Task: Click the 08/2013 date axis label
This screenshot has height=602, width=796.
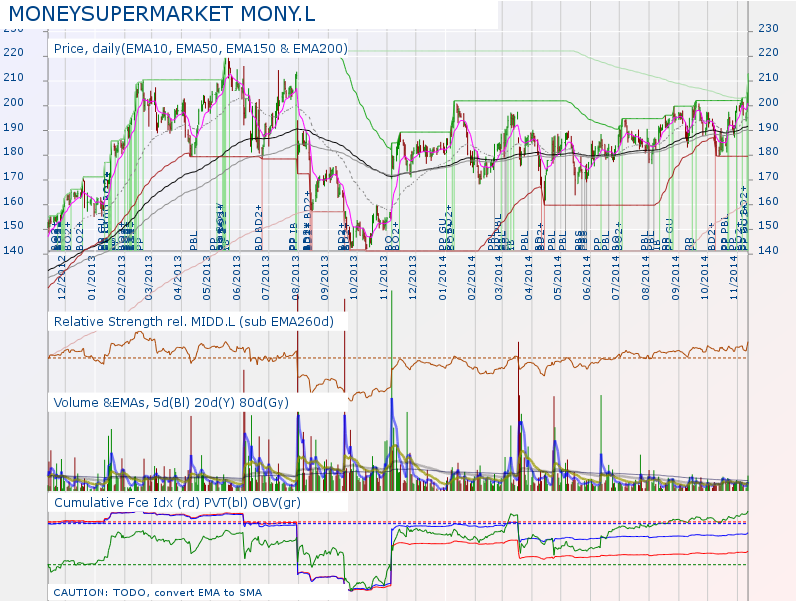Action: tap(295, 278)
